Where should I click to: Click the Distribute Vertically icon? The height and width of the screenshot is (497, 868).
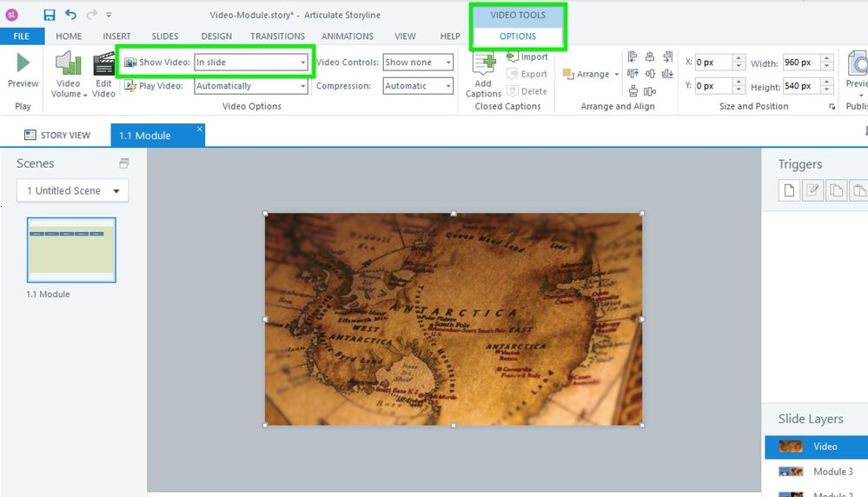[633, 90]
